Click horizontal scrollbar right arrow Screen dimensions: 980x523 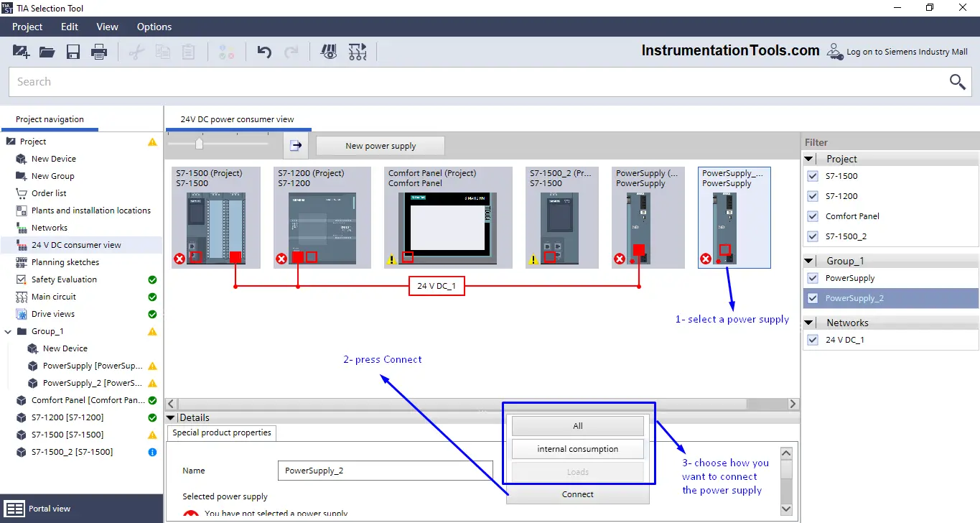(x=793, y=404)
